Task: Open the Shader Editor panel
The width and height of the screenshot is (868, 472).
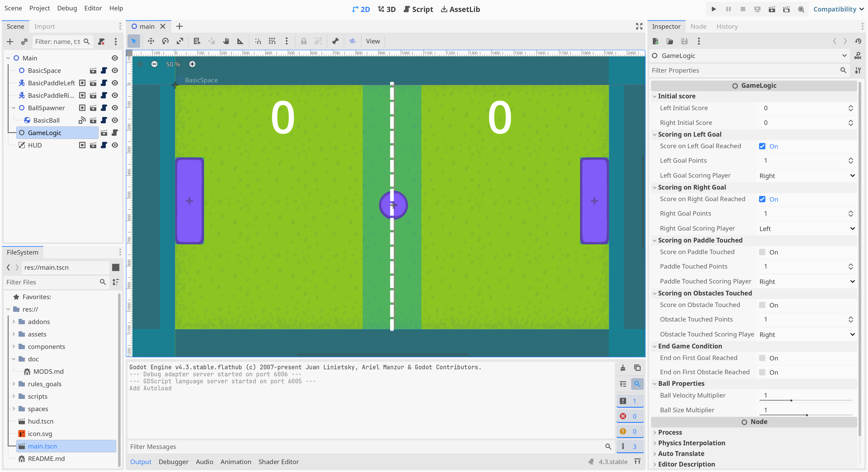Action: tap(278, 462)
